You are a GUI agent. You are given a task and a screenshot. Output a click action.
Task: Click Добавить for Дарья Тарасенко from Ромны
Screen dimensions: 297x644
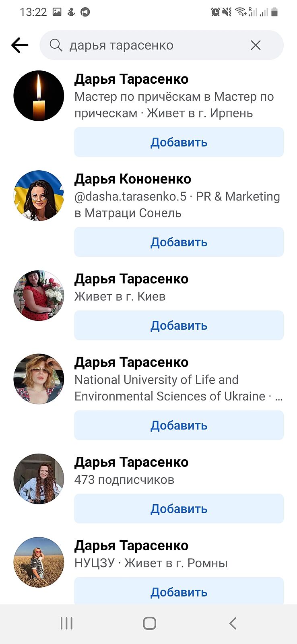pyautogui.click(x=179, y=592)
